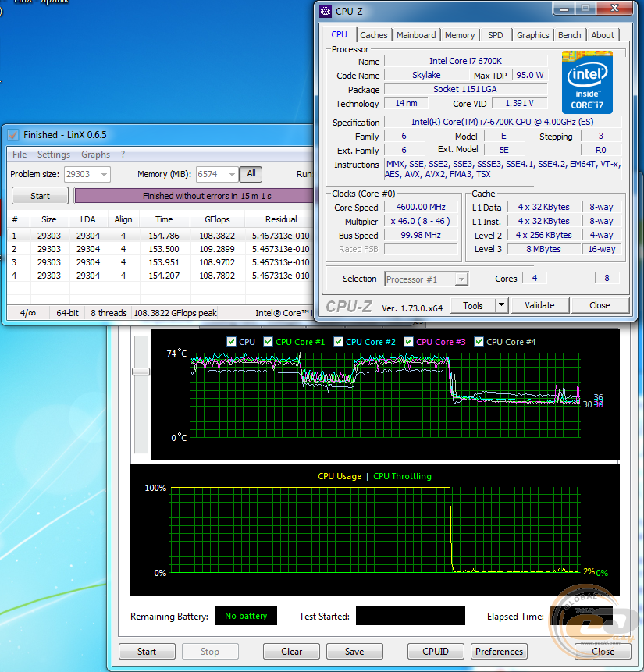
Task: Click the CPU-Z title bar app icon
Action: pyautogui.click(x=326, y=12)
